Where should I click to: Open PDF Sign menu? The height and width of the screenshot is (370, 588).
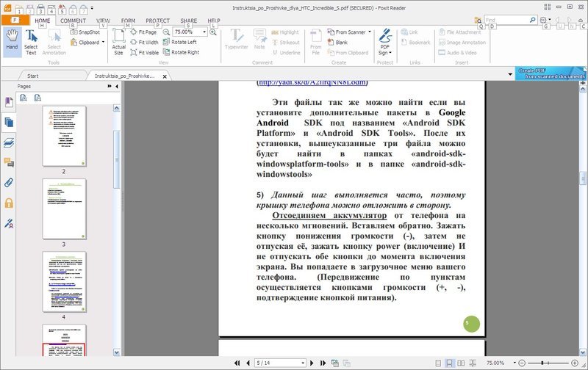384,42
